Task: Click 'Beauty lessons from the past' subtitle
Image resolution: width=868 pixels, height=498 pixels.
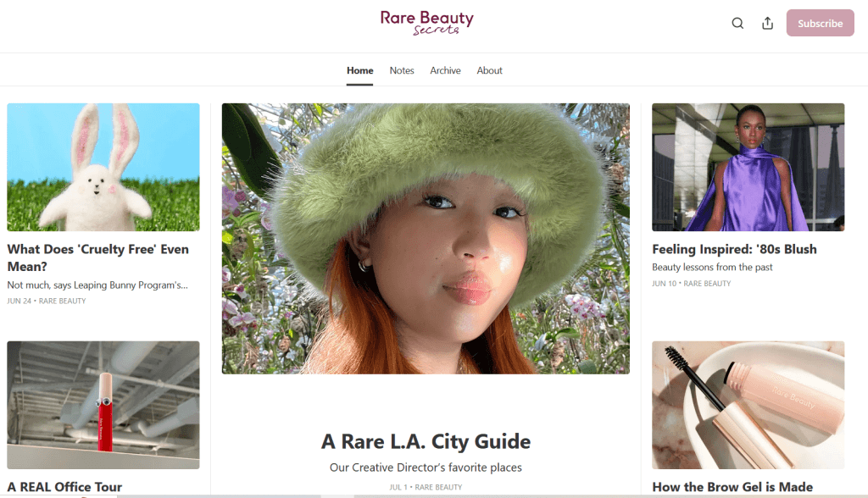Action: (x=712, y=268)
